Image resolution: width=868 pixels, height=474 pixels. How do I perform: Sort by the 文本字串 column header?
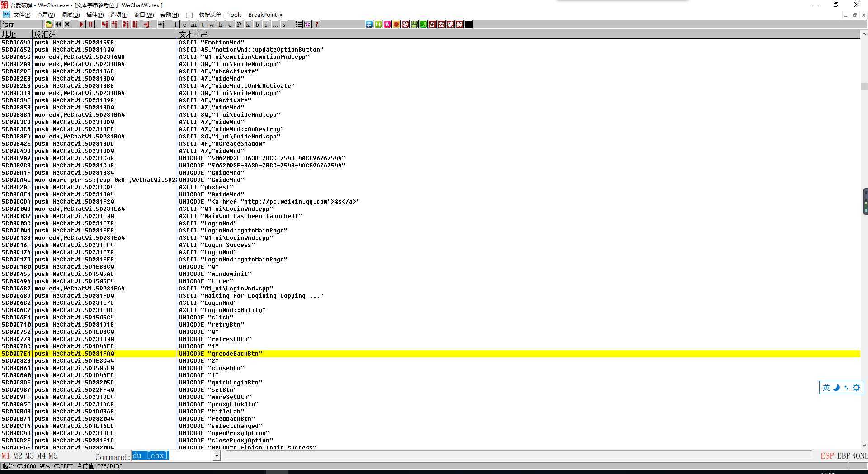point(519,34)
